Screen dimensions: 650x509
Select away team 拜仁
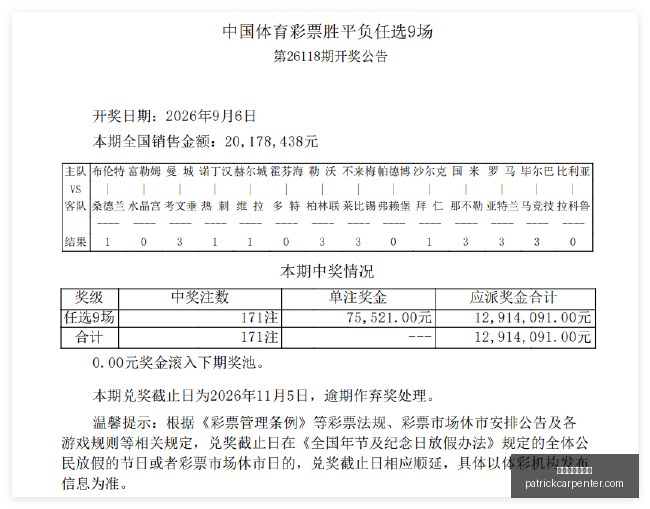pyautogui.click(x=430, y=206)
